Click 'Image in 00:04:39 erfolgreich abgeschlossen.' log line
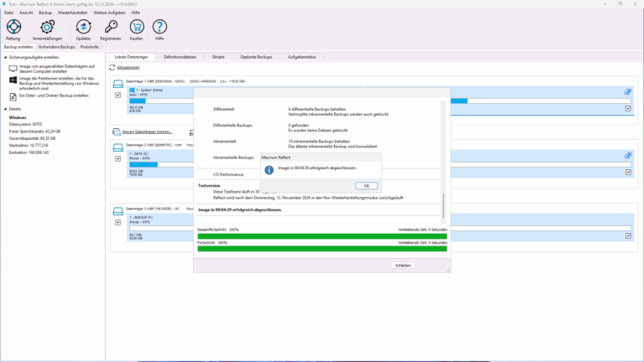 point(240,209)
